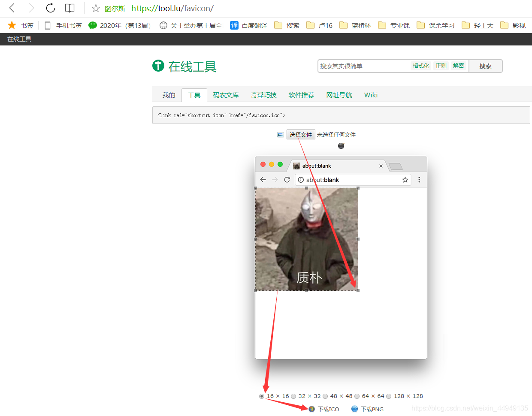Select the 解密 search shortcut
Screen dimensions: 532x416
coord(459,66)
